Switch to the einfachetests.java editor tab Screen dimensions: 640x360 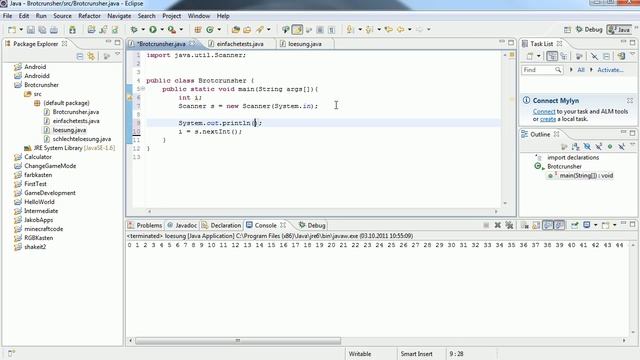point(240,44)
